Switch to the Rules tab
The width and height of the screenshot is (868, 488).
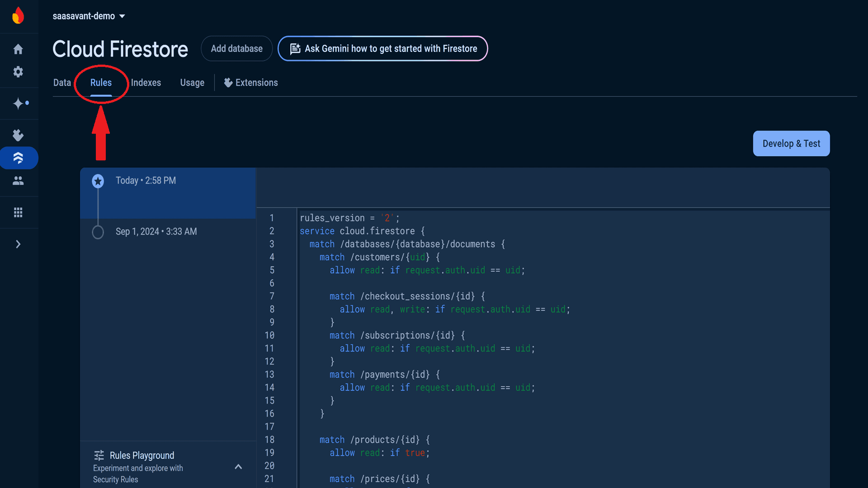[101, 83]
